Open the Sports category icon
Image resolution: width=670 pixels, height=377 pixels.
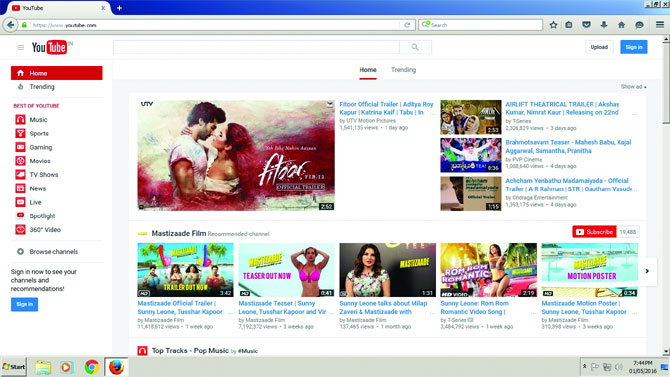[20, 133]
